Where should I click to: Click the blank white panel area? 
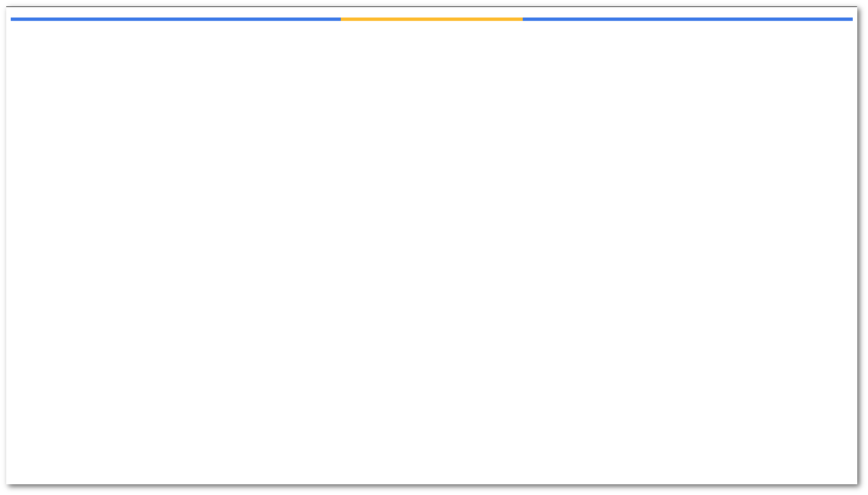pos(432,252)
